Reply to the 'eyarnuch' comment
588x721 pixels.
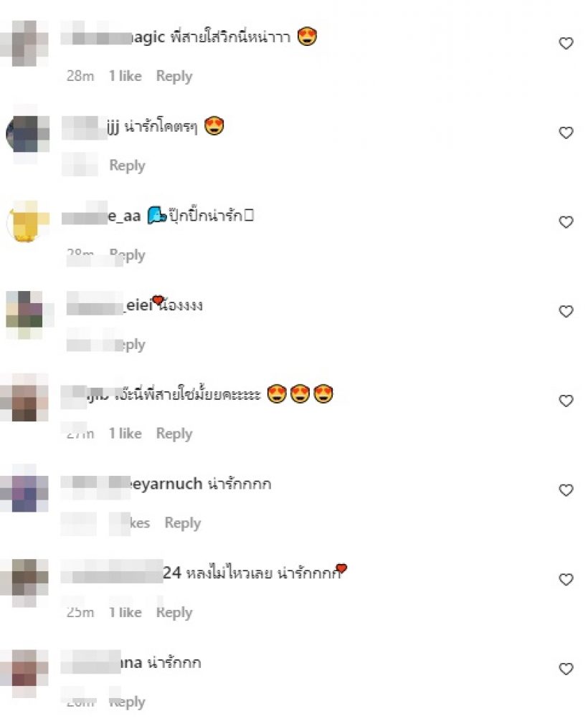[183, 523]
